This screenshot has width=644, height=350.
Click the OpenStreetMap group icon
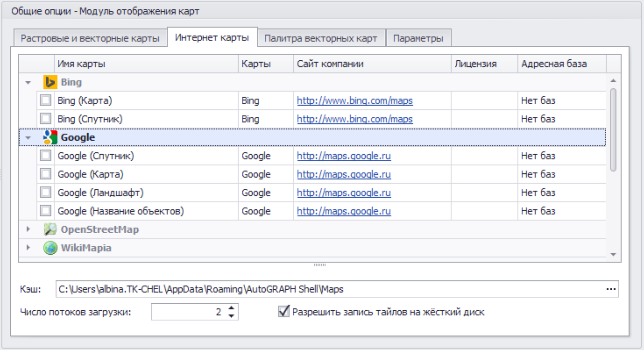click(x=50, y=229)
